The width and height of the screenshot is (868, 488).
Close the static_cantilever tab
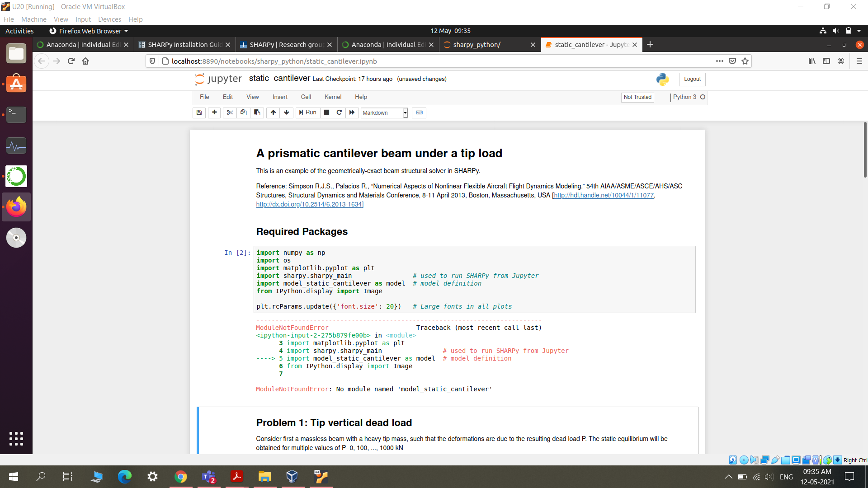click(x=635, y=45)
